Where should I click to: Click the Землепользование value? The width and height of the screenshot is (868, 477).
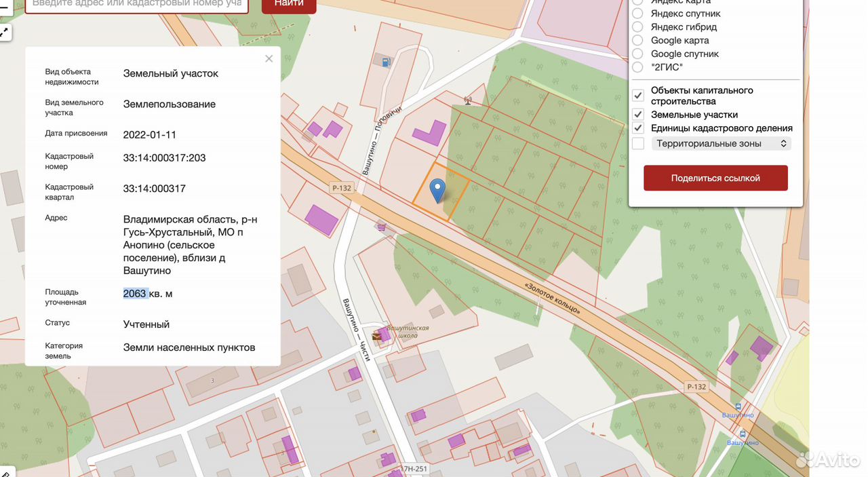point(170,104)
